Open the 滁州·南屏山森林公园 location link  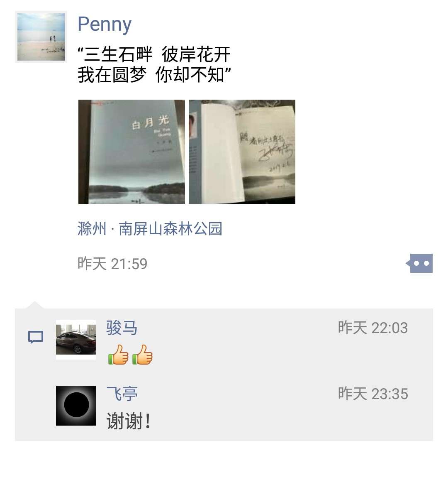pos(150,229)
